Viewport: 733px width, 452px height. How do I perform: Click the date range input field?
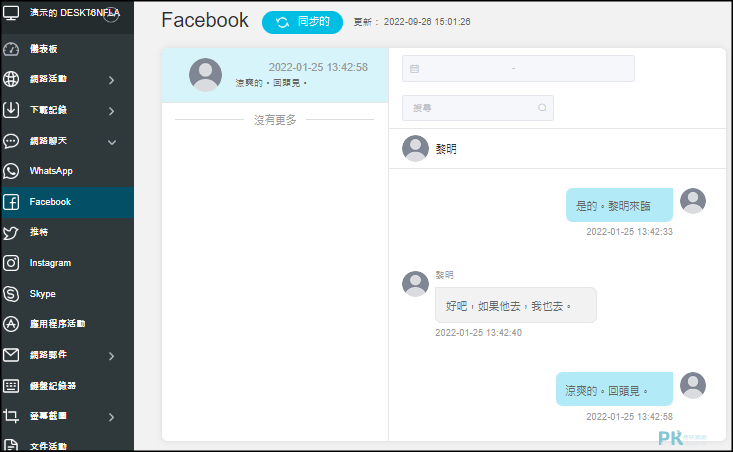(x=518, y=69)
